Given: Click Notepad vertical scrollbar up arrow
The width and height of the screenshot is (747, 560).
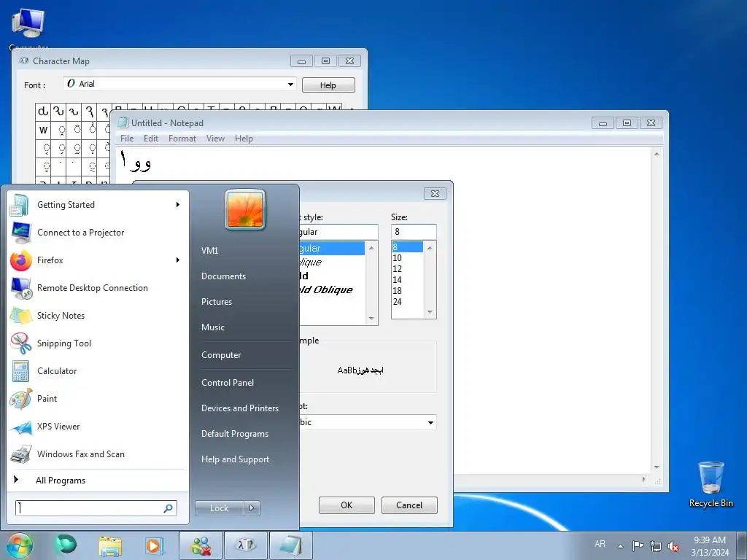Looking at the screenshot, I should (657, 155).
